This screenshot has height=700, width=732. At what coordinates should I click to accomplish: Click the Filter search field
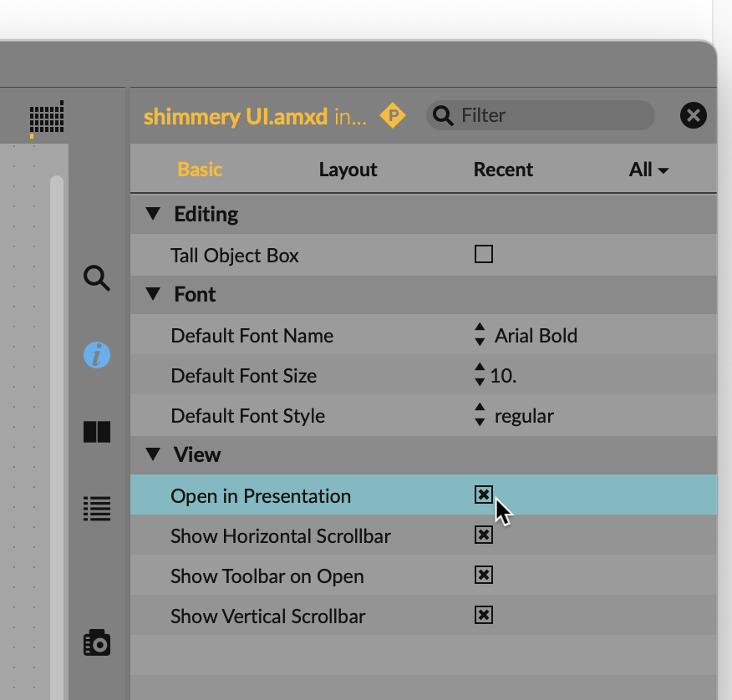(x=552, y=115)
